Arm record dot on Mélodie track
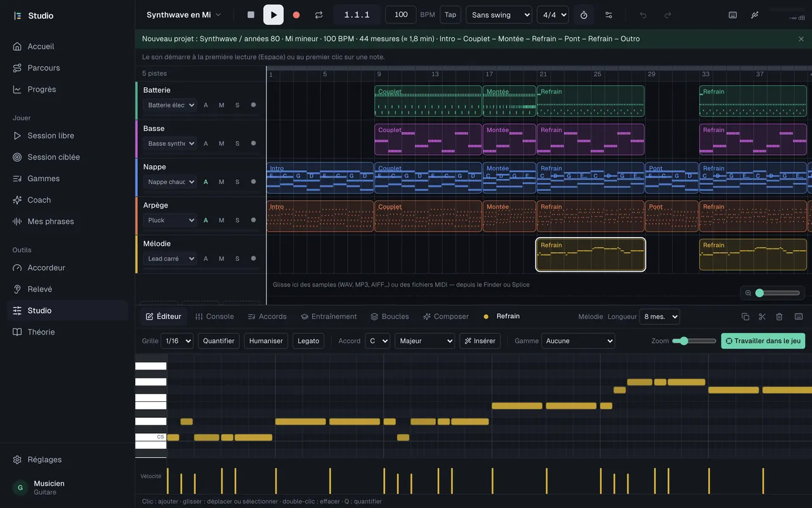Image resolution: width=812 pixels, height=508 pixels. point(254,258)
